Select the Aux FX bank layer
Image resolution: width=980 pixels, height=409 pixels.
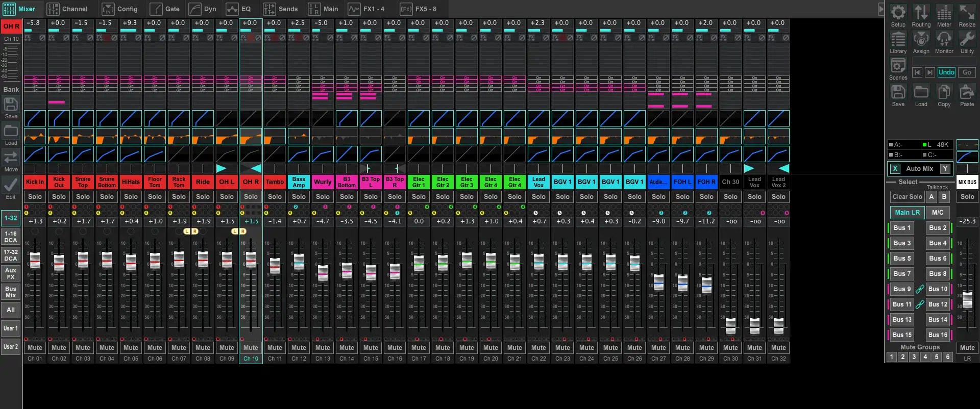[x=11, y=274]
